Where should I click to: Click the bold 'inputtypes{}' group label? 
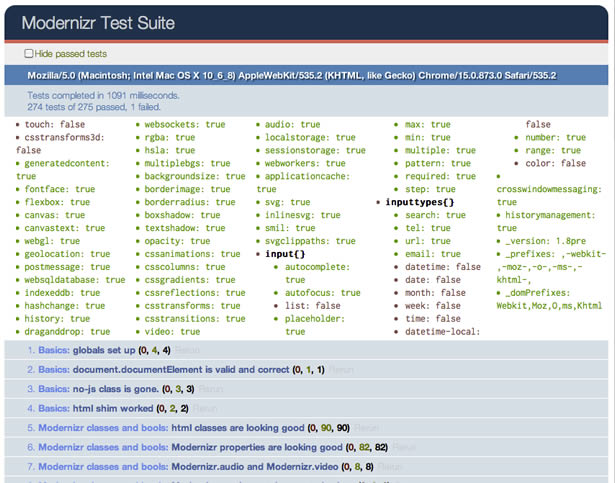pyautogui.click(x=420, y=202)
